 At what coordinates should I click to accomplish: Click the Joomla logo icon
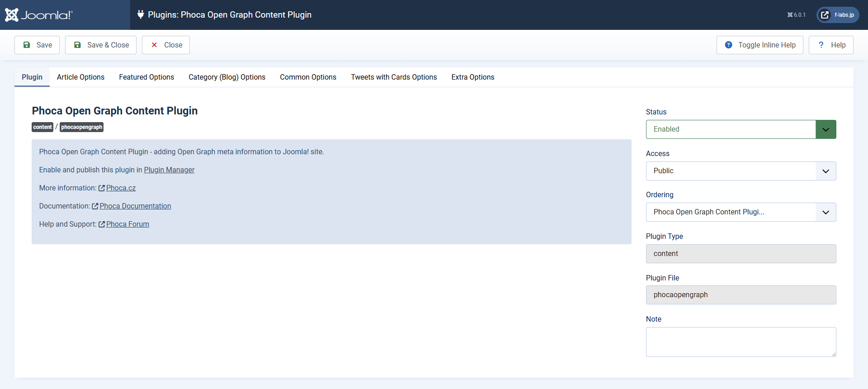(12, 15)
